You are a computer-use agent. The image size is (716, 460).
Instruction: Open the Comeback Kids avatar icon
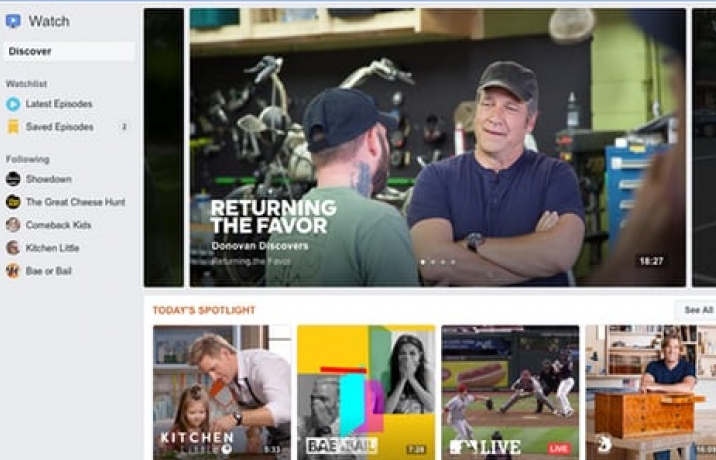tap(13, 225)
